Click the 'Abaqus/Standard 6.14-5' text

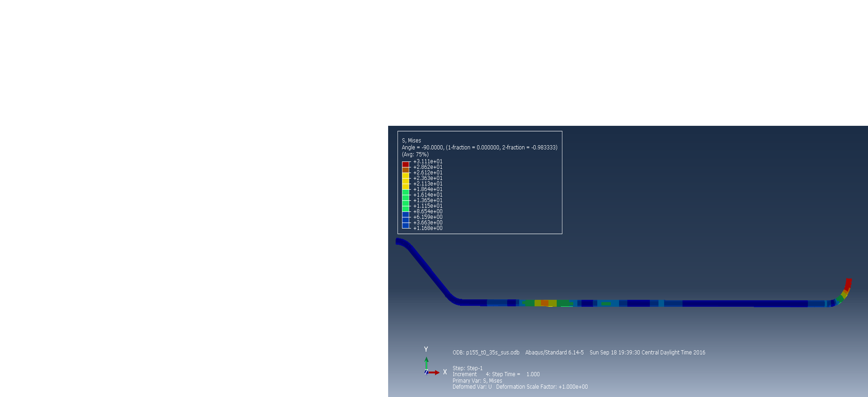pyautogui.click(x=554, y=353)
